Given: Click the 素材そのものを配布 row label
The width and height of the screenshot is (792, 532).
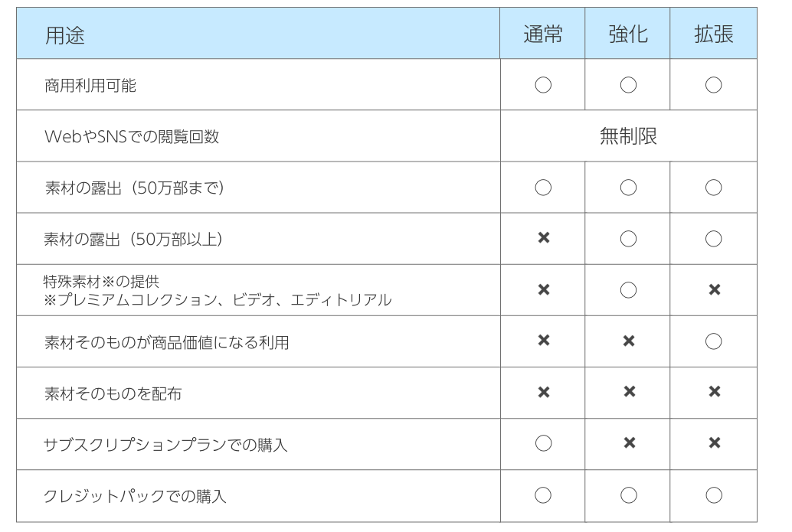Looking at the screenshot, I should 113,393.
